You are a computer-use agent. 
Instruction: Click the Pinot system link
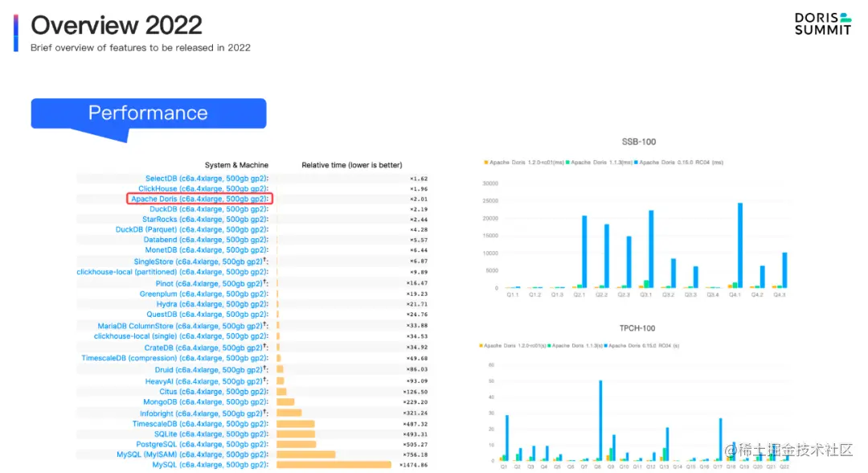(212, 283)
